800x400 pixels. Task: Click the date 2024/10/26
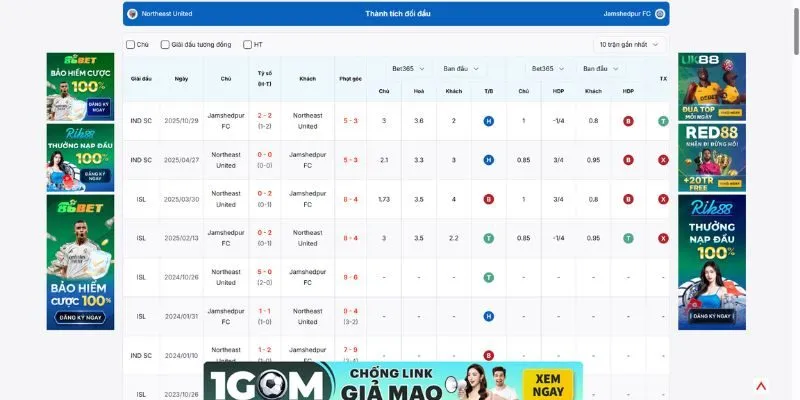tap(181, 277)
